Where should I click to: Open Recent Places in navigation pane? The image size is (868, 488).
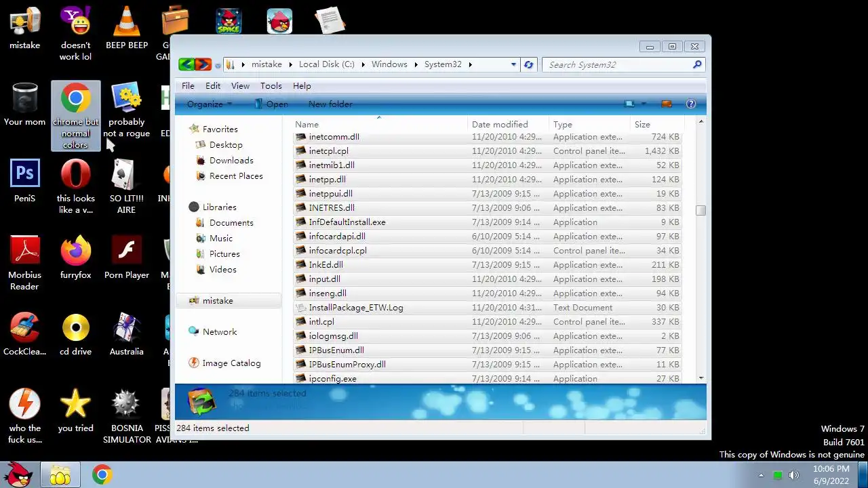(x=236, y=176)
